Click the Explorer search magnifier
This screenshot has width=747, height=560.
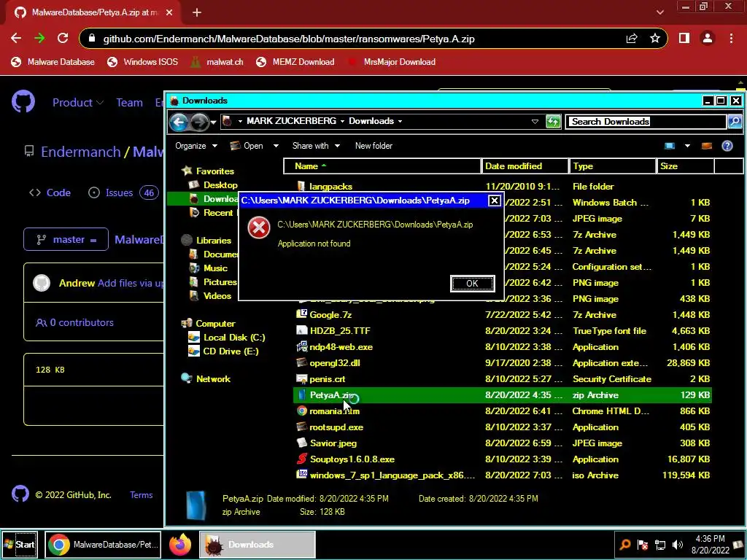735,122
